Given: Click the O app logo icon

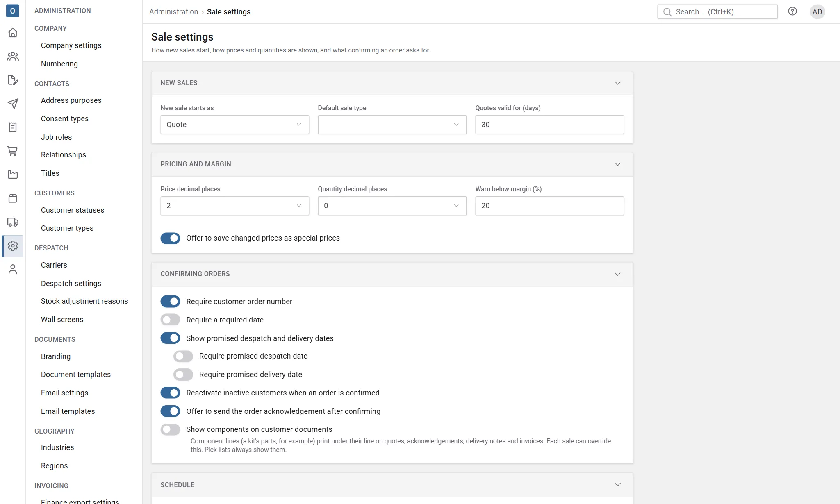Looking at the screenshot, I should (x=13, y=11).
